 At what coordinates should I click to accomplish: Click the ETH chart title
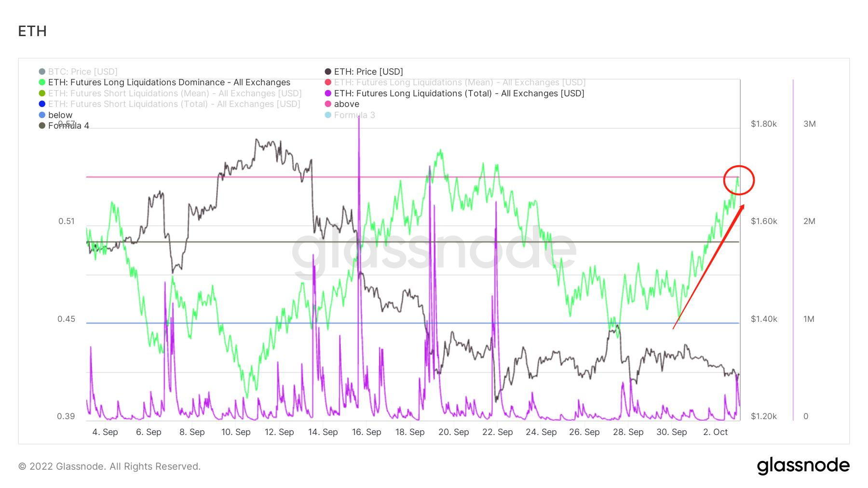tap(32, 31)
